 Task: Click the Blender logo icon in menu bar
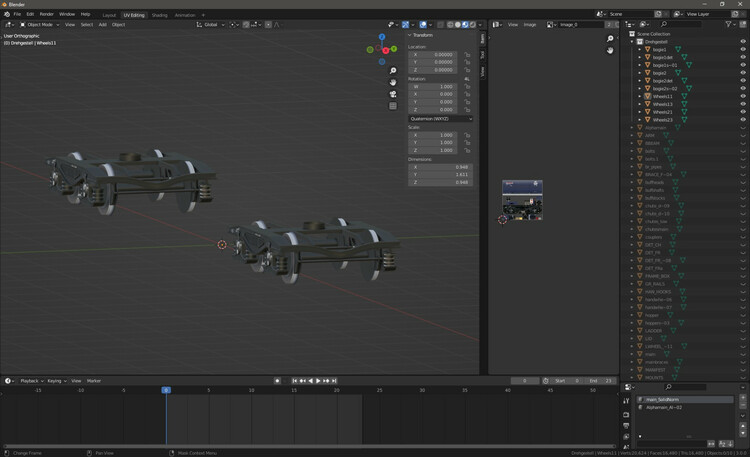click(7, 14)
